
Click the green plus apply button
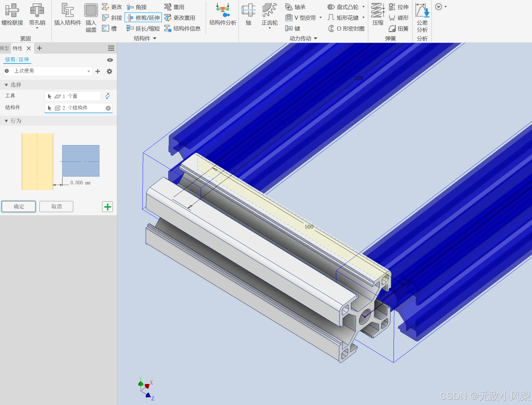[107, 207]
